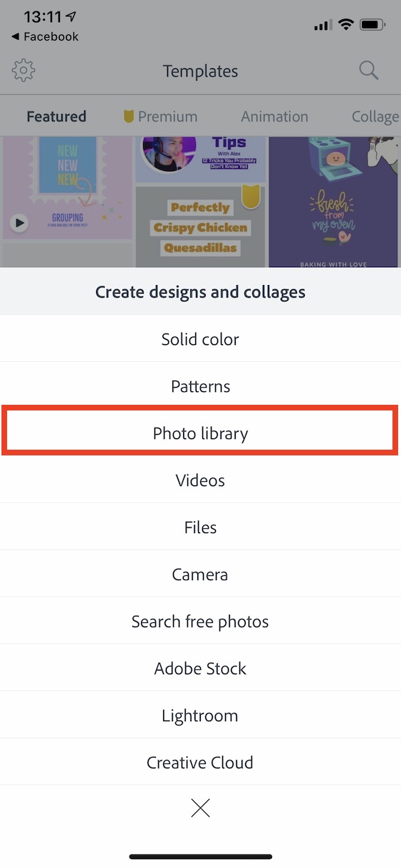Close the sheet with the X icon
401x868 pixels.
tap(200, 807)
